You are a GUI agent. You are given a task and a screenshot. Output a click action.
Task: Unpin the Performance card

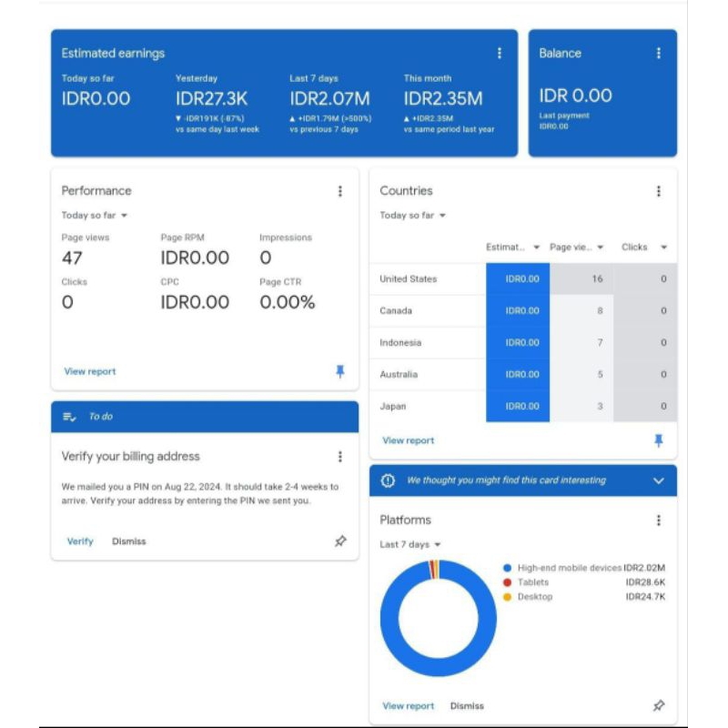(x=339, y=370)
